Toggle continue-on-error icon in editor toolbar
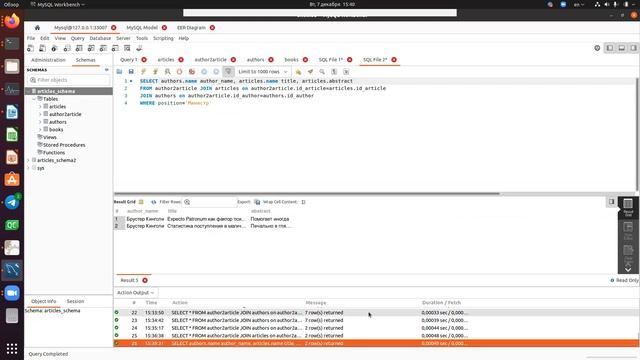 (x=191, y=72)
